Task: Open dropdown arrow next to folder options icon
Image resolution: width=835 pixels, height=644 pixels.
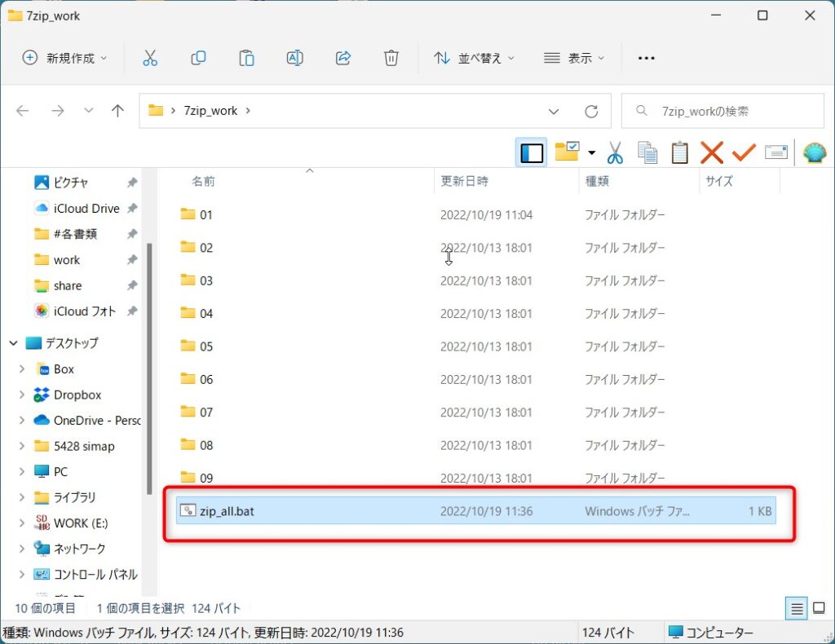Action: click(x=591, y=152)
